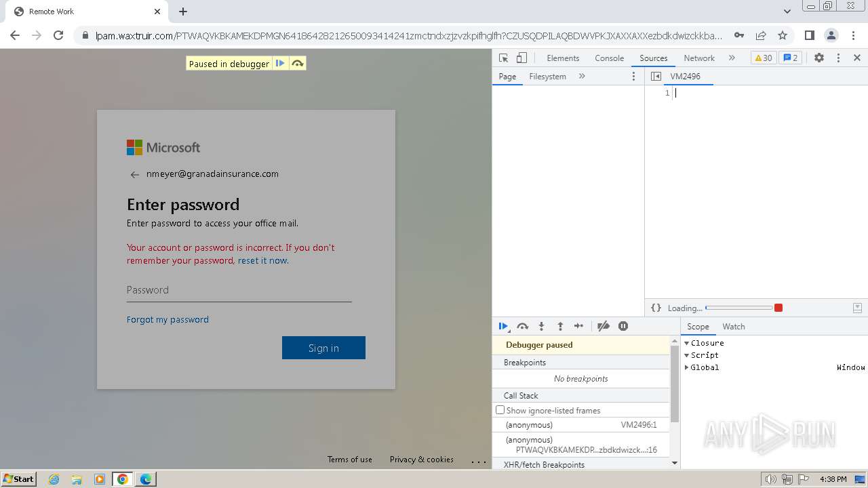Screen dimensions: 868x488
Task: Open the saved passwords key icon
Action: pyautogui.click(x=739, y=35)
